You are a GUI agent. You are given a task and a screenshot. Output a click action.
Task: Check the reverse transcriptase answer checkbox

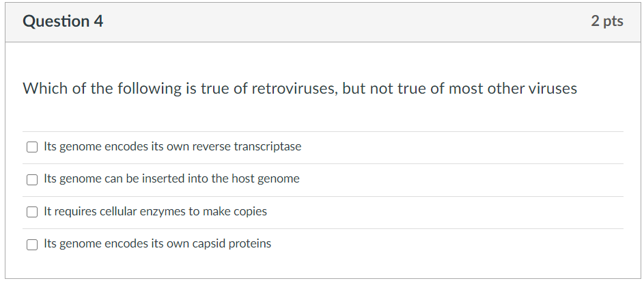(32, 147)
